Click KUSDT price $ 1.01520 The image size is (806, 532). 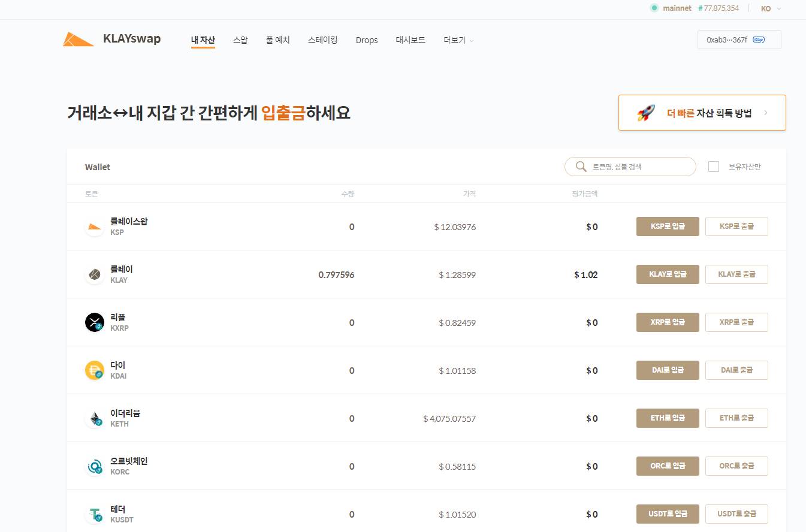[457, 515]
